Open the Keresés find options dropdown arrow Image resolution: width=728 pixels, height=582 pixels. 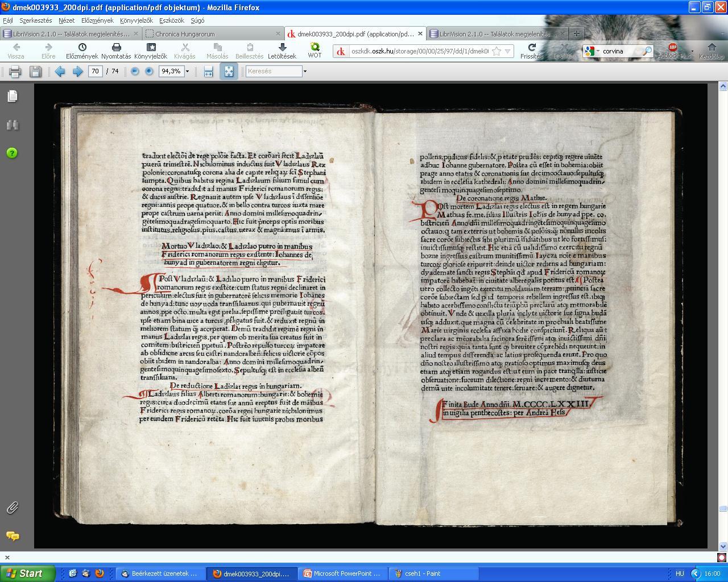[305, 72]
